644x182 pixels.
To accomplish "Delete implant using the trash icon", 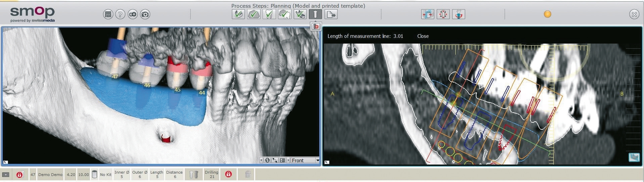I will point(248,174).
